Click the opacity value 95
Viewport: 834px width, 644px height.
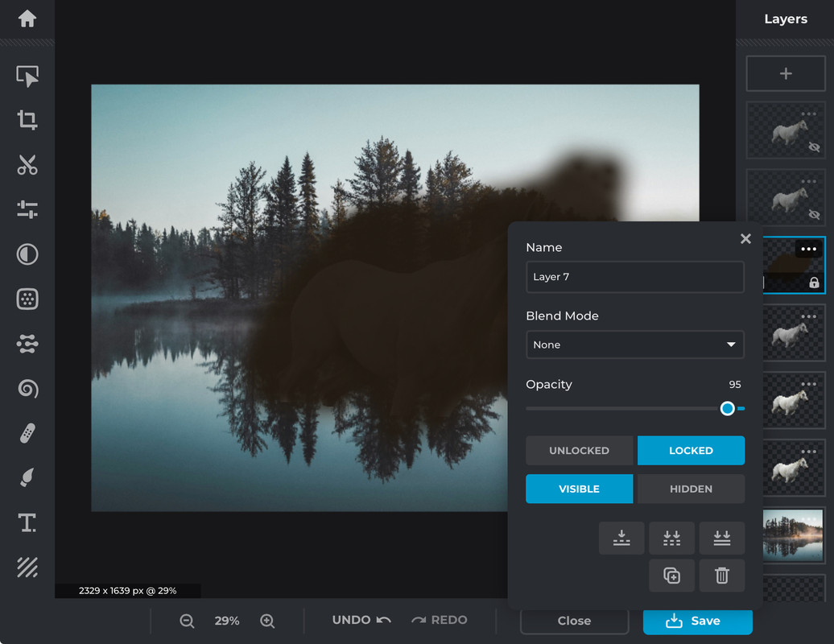click(x=735, y=385)
